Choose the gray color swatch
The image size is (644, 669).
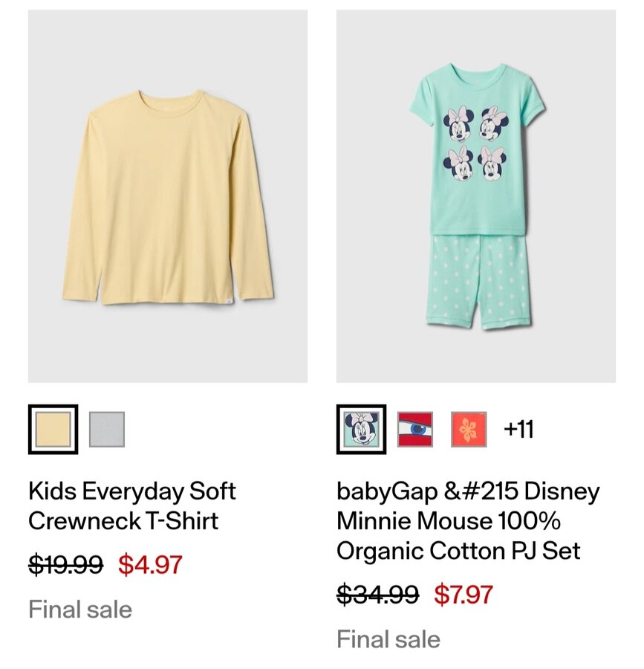coord(107,429)
